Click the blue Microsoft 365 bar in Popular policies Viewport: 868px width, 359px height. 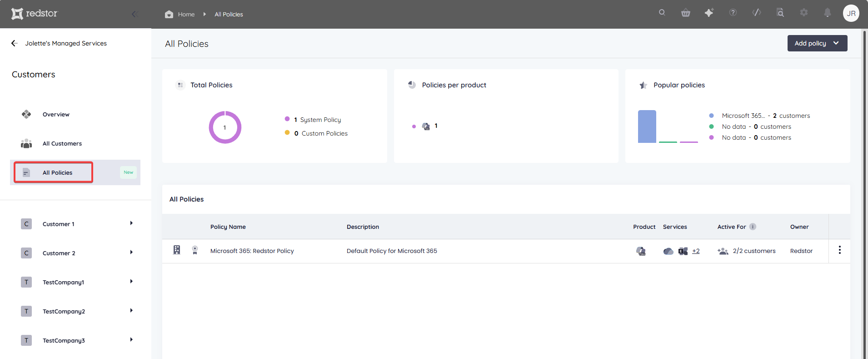647,126
